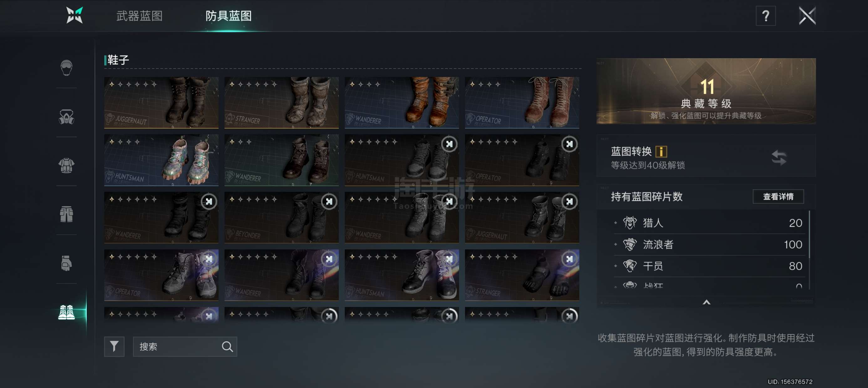Viewport: 868px width, 388px height.
Task: Select the 防具蓝图 tab
Action: click(229, 16)
